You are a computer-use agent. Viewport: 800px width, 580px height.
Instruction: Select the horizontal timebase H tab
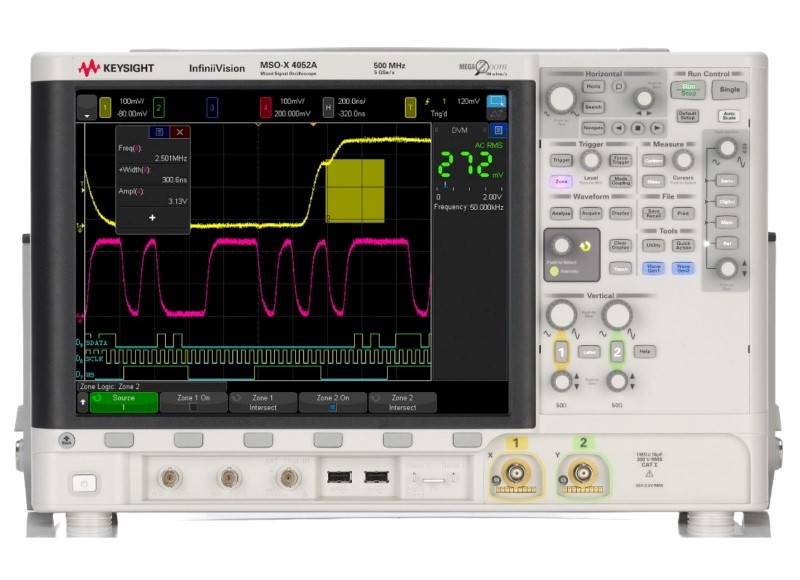(329, 106)
